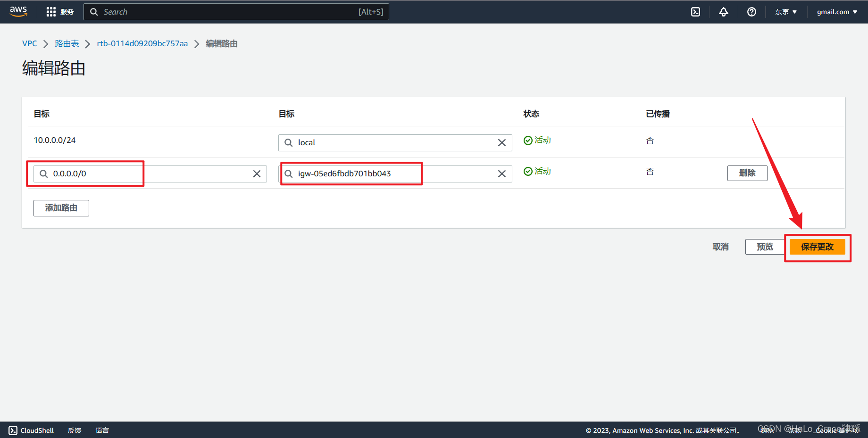Screen dimensions: 868x438
Task: Click the 状态 column header
Action: click(x=531, y=114)
